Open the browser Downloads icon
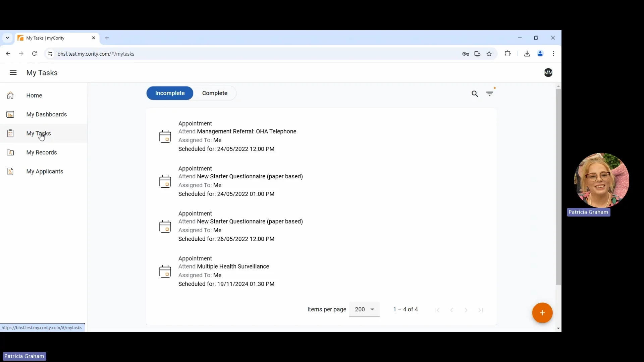The image size is (644, 362). pyautogui.click(x=527, y=54)
